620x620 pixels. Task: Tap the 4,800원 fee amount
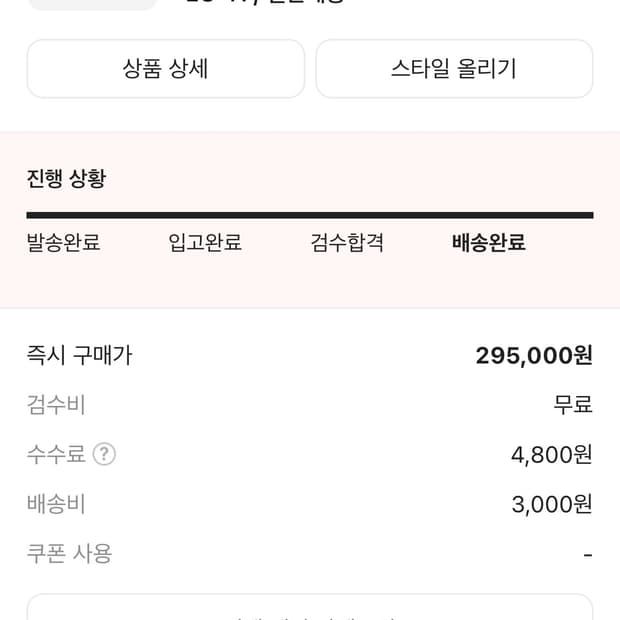551,455
